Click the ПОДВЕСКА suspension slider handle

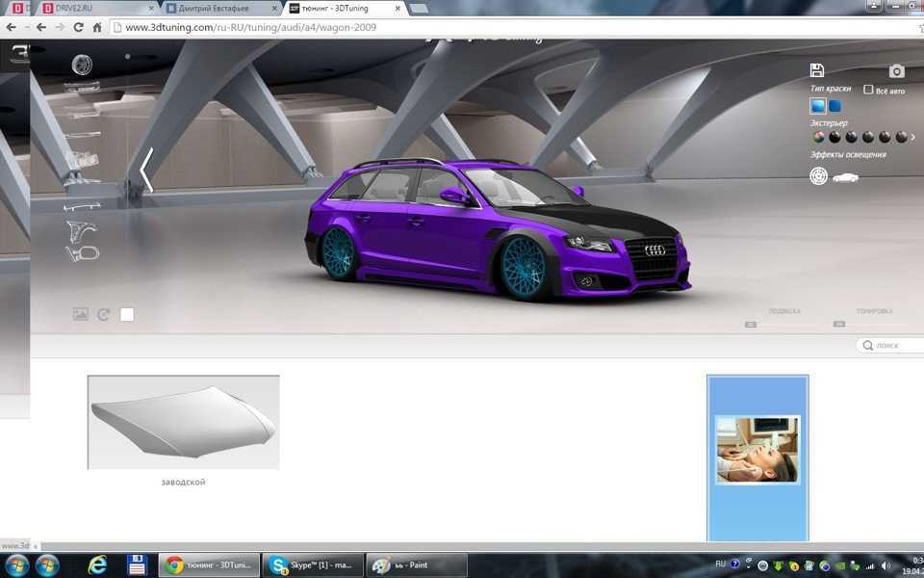coord(750,325)
